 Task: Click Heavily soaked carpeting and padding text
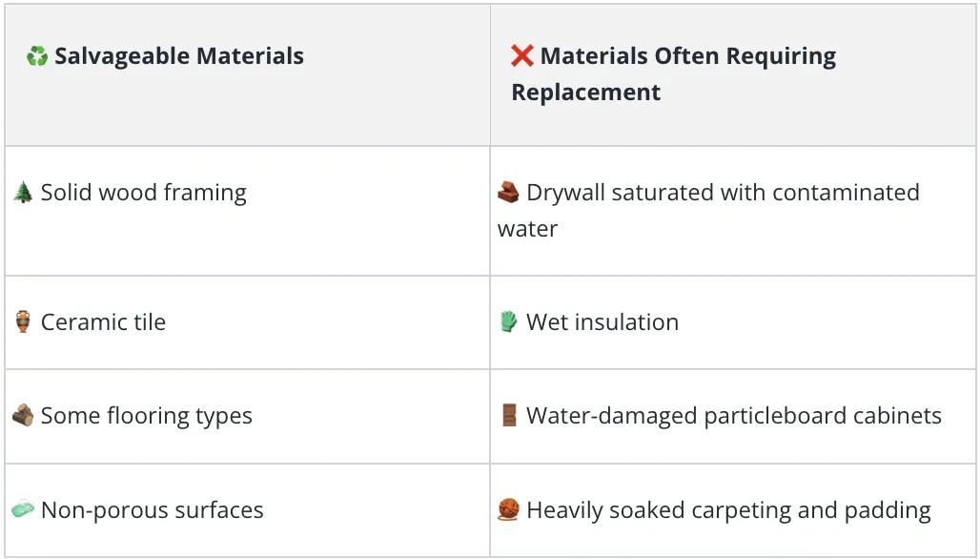click(x=728, y=511)
